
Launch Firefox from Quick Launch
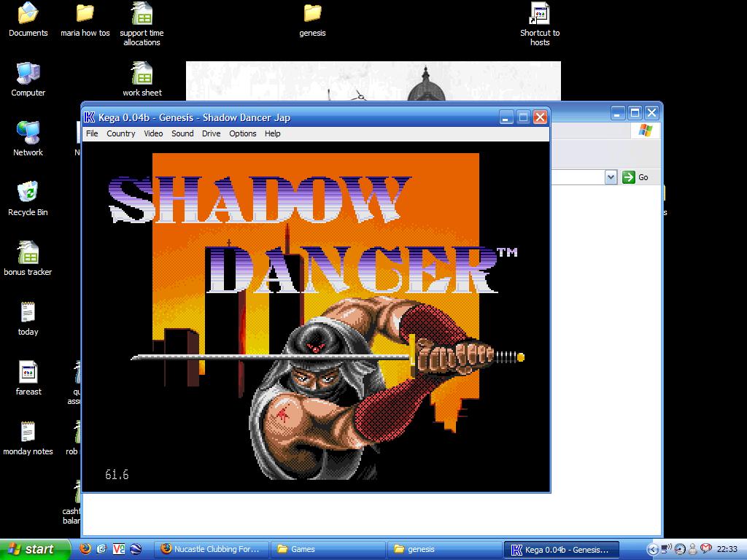(85, 549)
